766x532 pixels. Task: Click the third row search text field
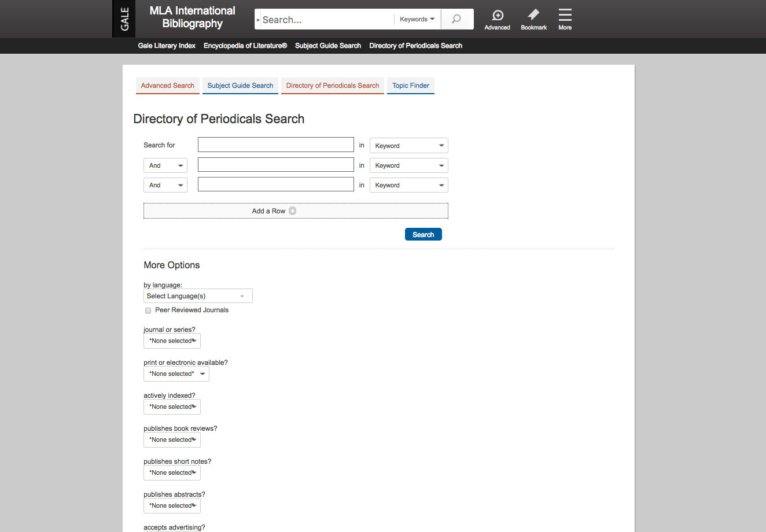coord(276,184)
